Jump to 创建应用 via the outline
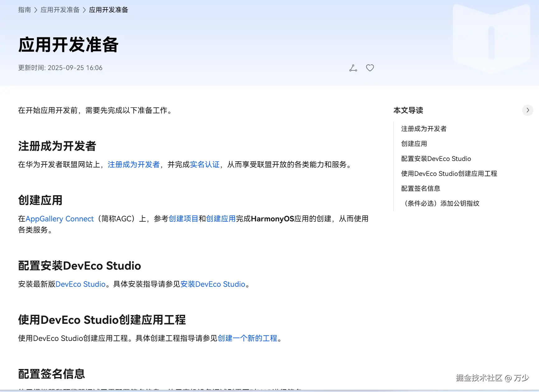The height and width of the screenshot is (392, 539). point(414,144)
